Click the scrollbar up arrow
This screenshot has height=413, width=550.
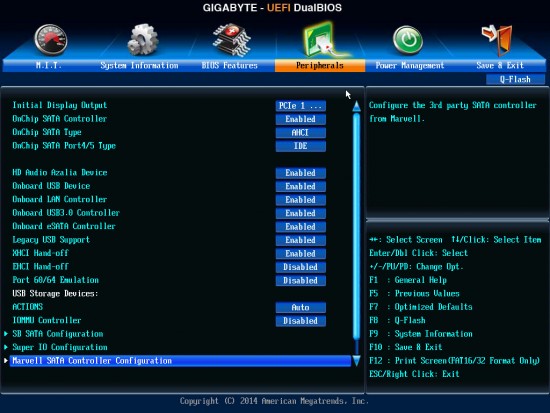point(356,106)
